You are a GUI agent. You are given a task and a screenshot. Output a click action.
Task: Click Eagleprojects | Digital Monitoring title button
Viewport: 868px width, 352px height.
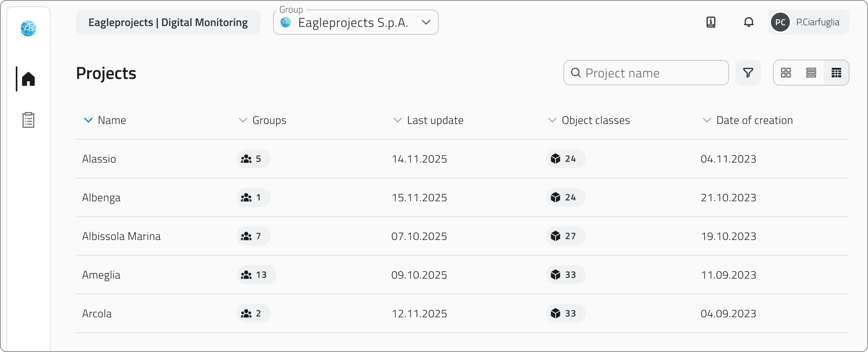(168, 22)
